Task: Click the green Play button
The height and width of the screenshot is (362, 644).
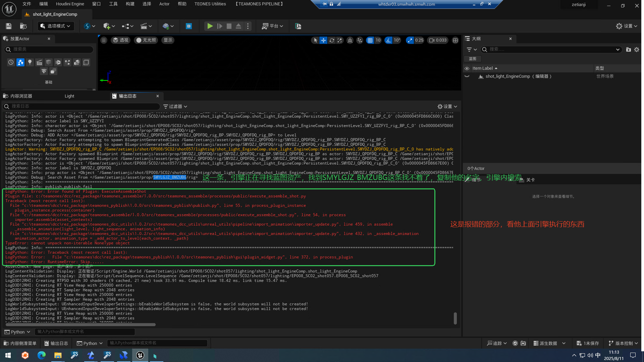Action: (x=210, y=26)
